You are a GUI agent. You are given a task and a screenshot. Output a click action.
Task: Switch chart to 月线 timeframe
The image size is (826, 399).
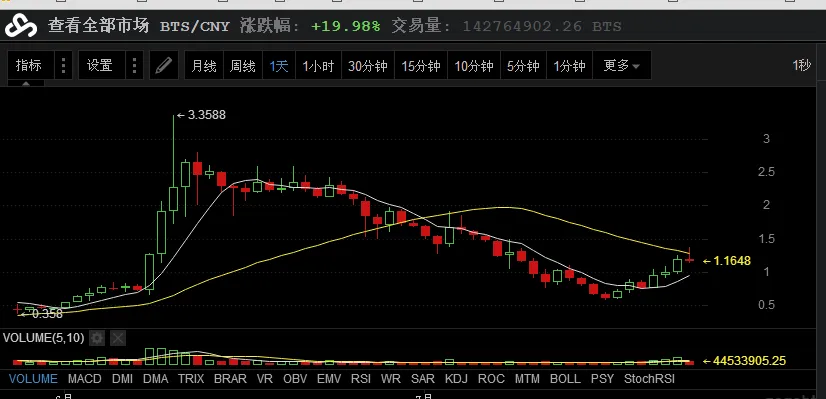[204, 65]
